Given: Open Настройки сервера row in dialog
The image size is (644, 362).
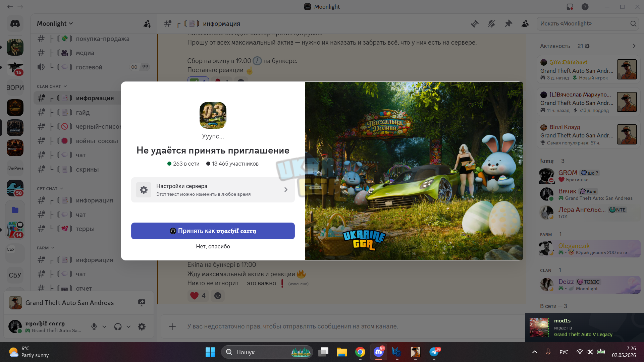Looking at the screenshot, I should click(213, 190).
